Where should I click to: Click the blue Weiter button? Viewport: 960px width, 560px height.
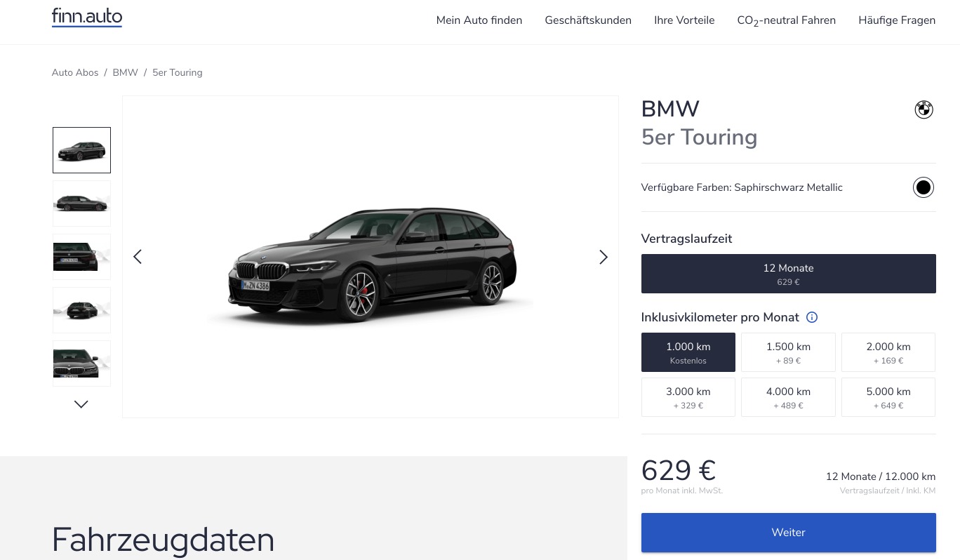[788, 533]
